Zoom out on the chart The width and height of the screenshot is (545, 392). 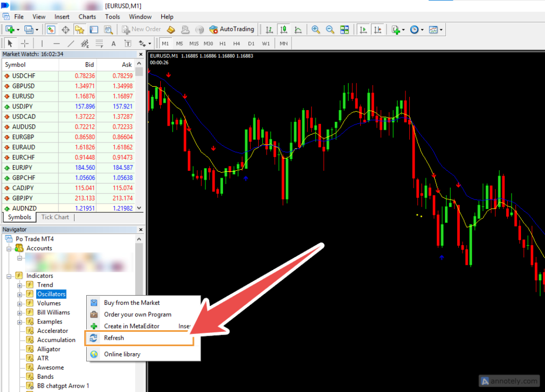(330, 29)
